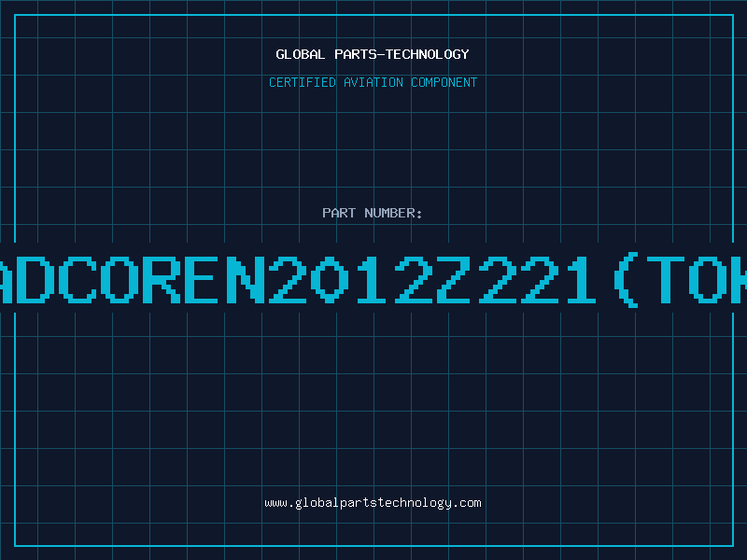Click the 'CERTIFIED AVIATION COMPONENT' subtitle
This screenshot has height=560, width=747.
[x=373, y=82]
